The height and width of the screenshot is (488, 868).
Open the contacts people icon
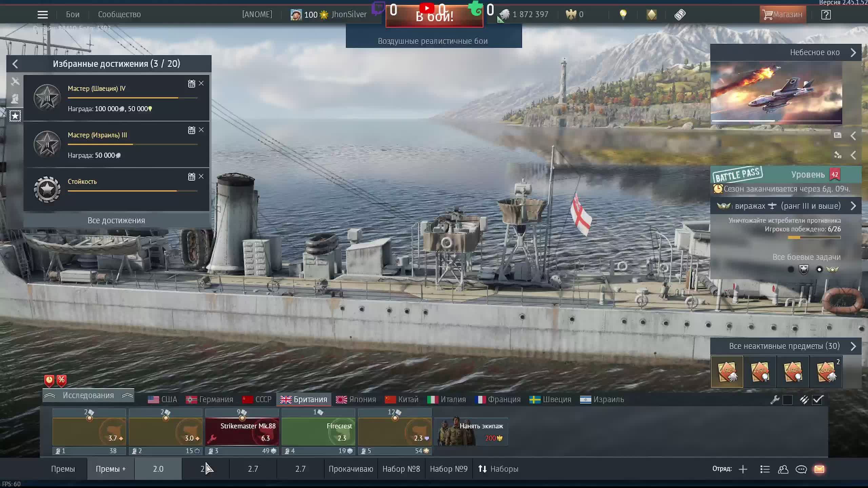(783, 469)
